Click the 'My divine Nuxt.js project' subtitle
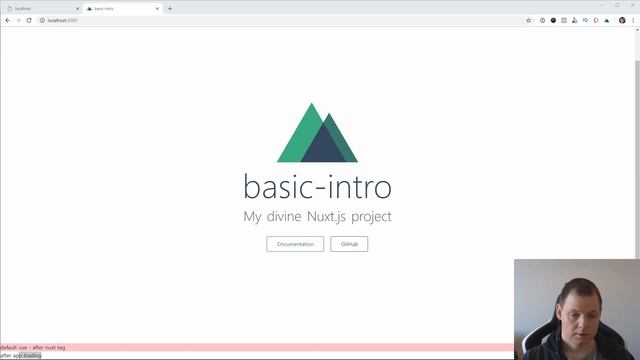Viewport: 640px width, 360px height. 318,216
